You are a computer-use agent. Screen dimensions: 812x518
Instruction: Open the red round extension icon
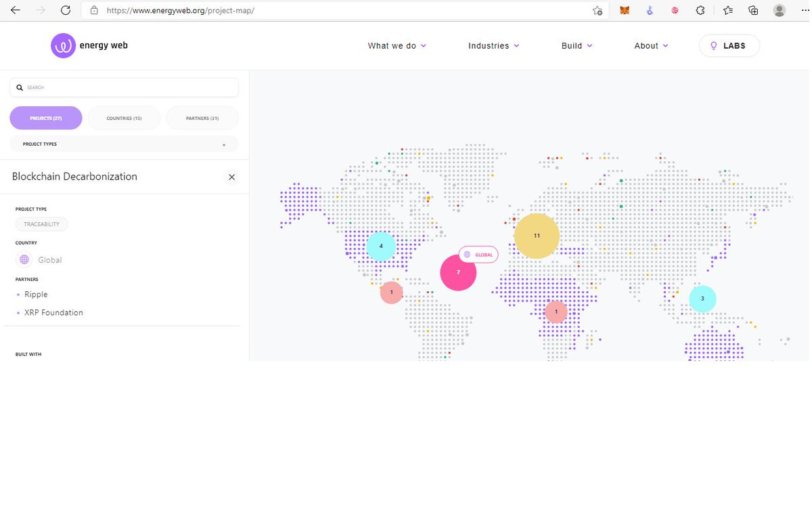click(x=675, y=10)
